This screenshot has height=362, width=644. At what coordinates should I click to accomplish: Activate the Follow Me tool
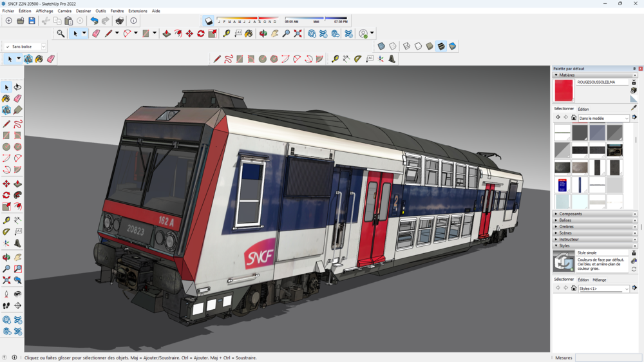pyautogui.click(x=17, y=195)
